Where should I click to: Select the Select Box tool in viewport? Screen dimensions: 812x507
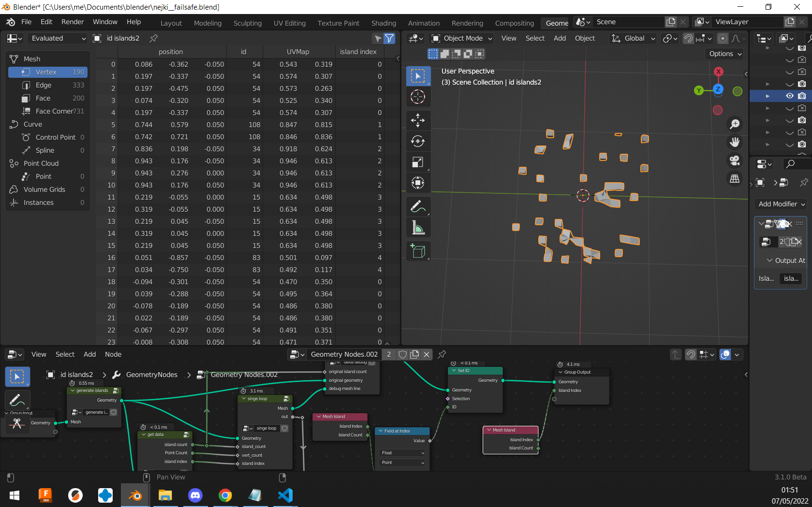coord(418,76)
